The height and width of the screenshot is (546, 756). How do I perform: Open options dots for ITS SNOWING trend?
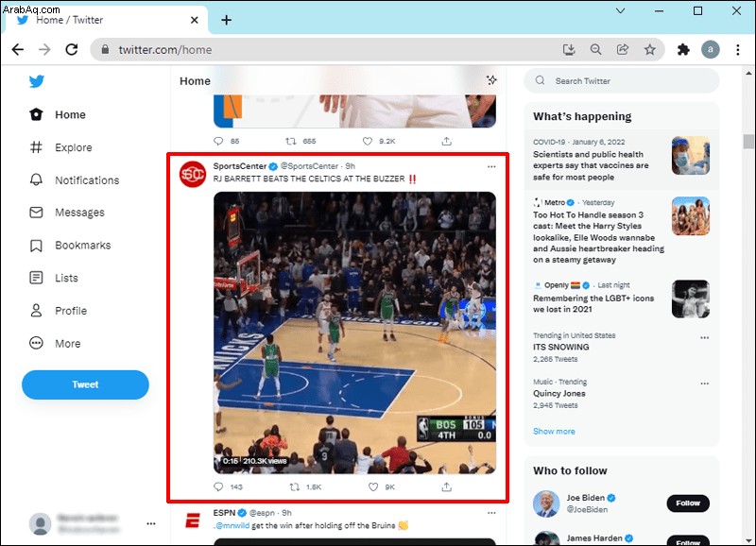(704, 337)
